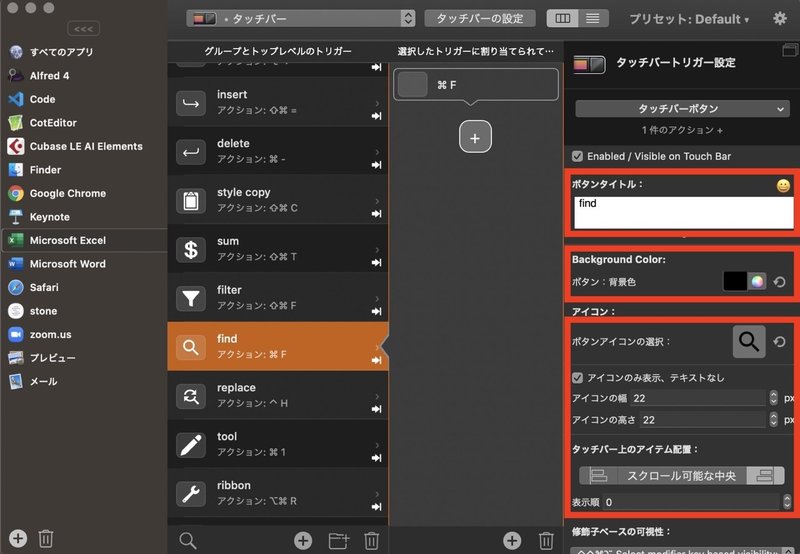The image size is (800, 554).
Task: Open the タッチバー trigger type dropdown
Action: pyautogui.click(x=300, y=19)
